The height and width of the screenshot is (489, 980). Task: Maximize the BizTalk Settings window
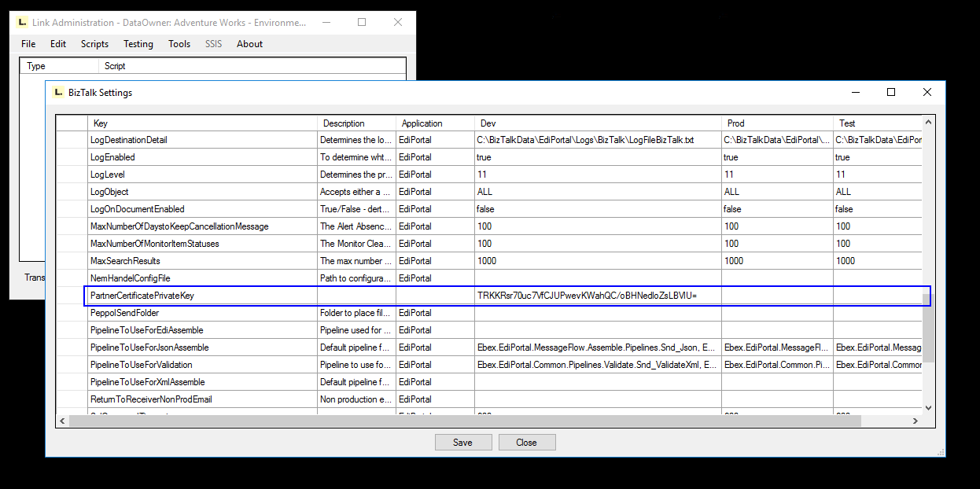891,92
